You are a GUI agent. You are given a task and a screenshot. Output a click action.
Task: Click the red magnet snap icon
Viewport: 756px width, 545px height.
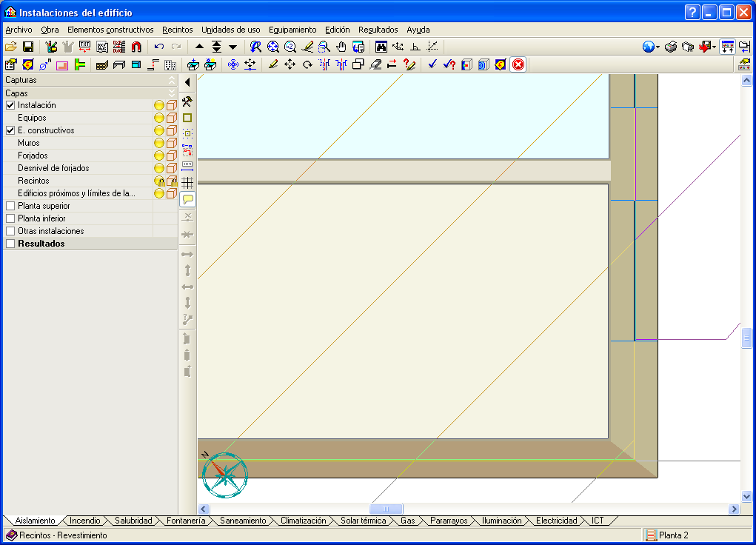tap(136, 47)
